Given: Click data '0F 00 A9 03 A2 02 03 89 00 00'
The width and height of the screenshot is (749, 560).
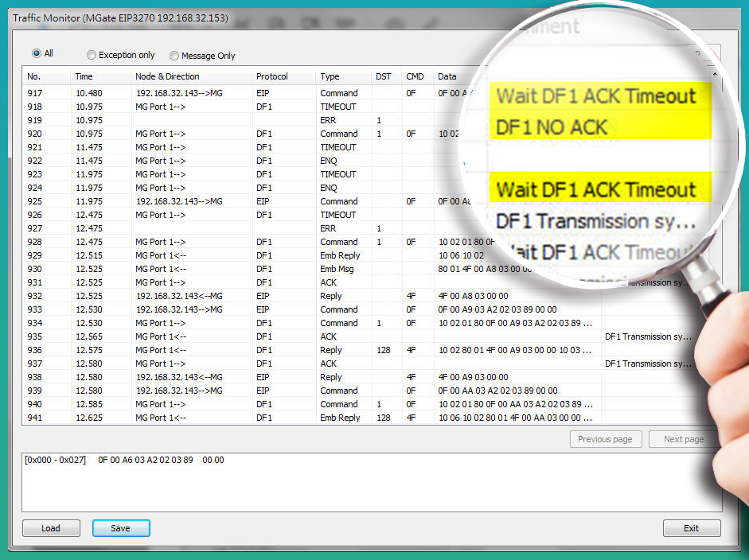Looking at the screenshot, I should (497, 309).
